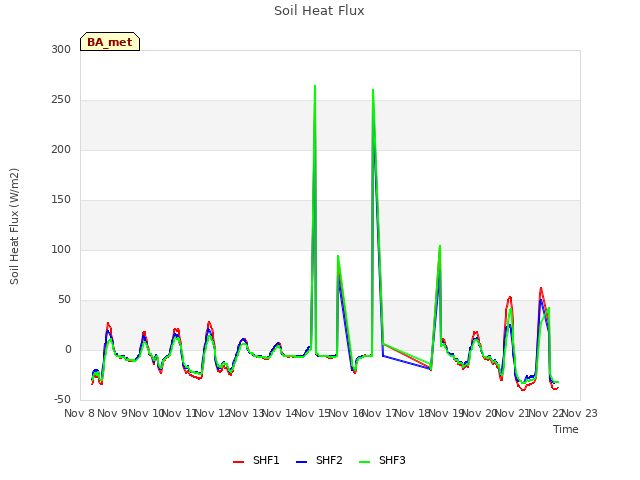Screen dimensions: 640x480
Task: Toggle SHF3 series in the legend
Action: click(382, 460)
